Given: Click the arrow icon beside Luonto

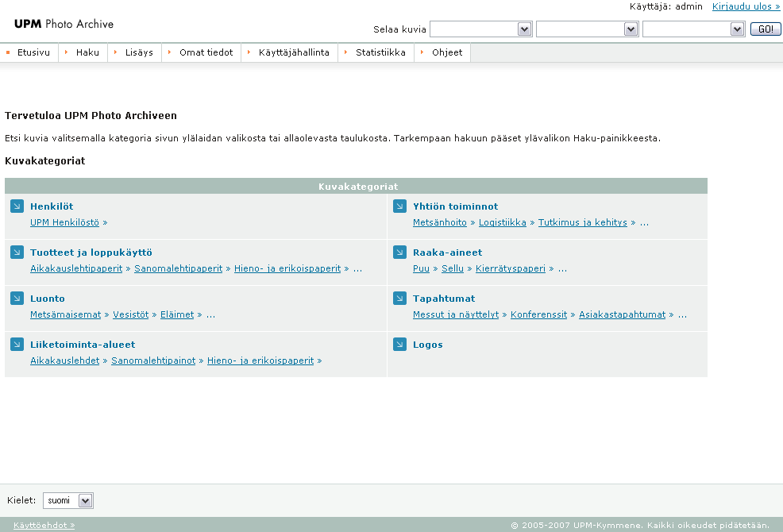Looking at the screenshot, I should [x=17, y=298].
